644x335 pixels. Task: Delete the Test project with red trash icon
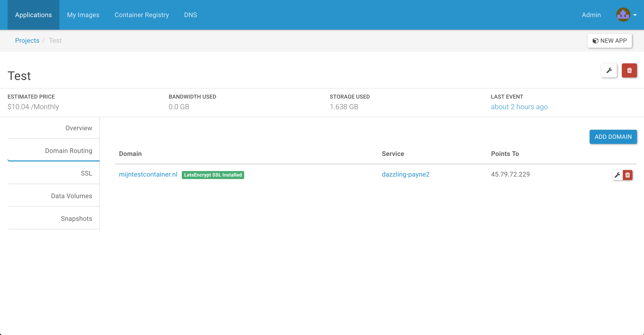point(629,70)
